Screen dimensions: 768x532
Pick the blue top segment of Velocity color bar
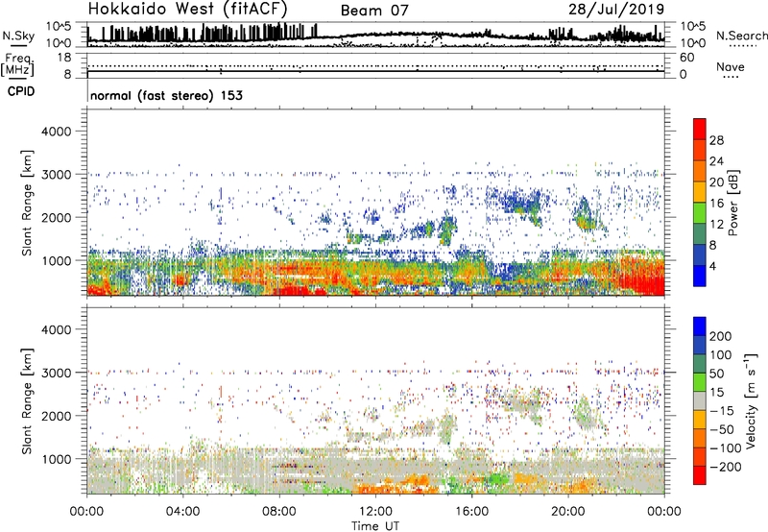click(700, 326)
